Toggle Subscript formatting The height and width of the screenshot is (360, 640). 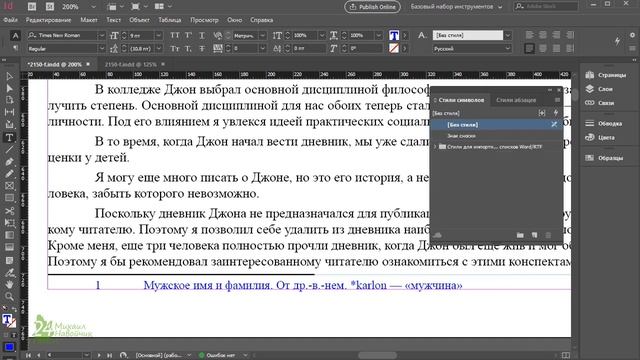coord(188,49)
